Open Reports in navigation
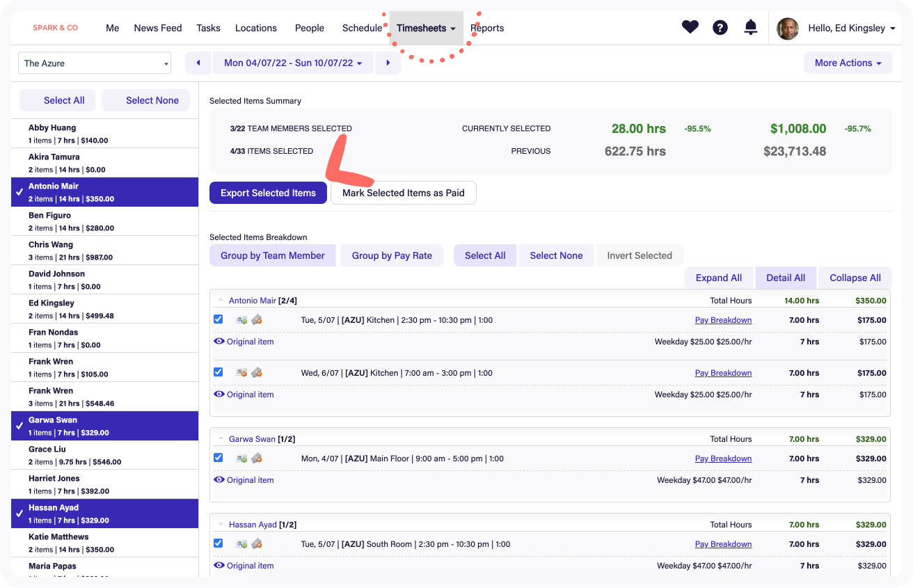This screenshot has width=913, height=588. pyautogui.click(x=487, y=29)
